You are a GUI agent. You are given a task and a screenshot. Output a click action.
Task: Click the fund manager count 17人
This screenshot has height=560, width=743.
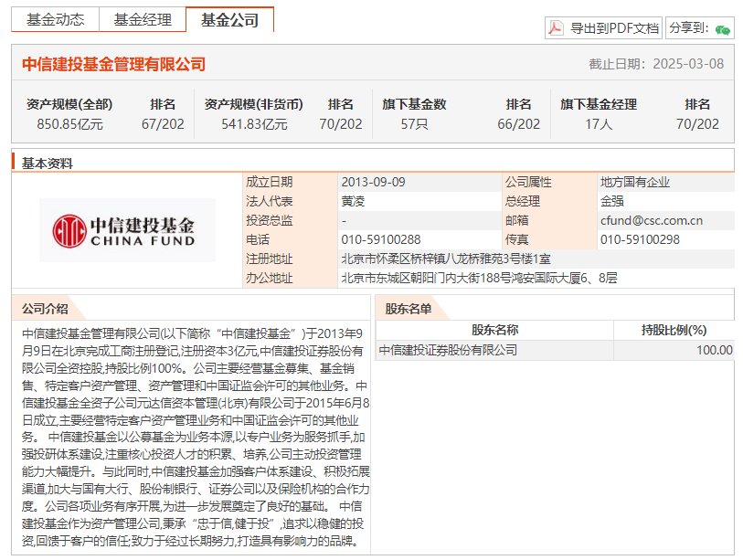(x=599, y=124)
